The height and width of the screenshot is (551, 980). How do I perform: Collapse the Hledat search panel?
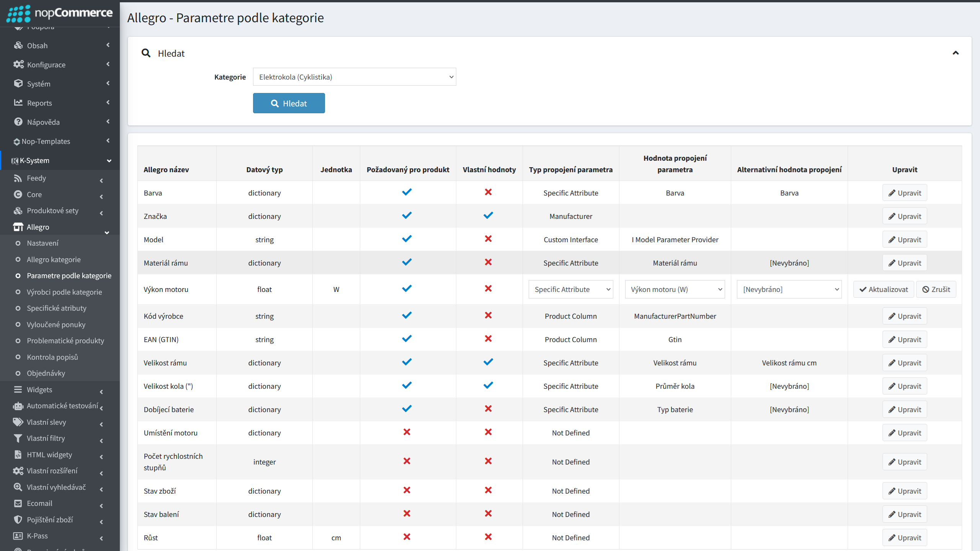(x=955, y=53)
